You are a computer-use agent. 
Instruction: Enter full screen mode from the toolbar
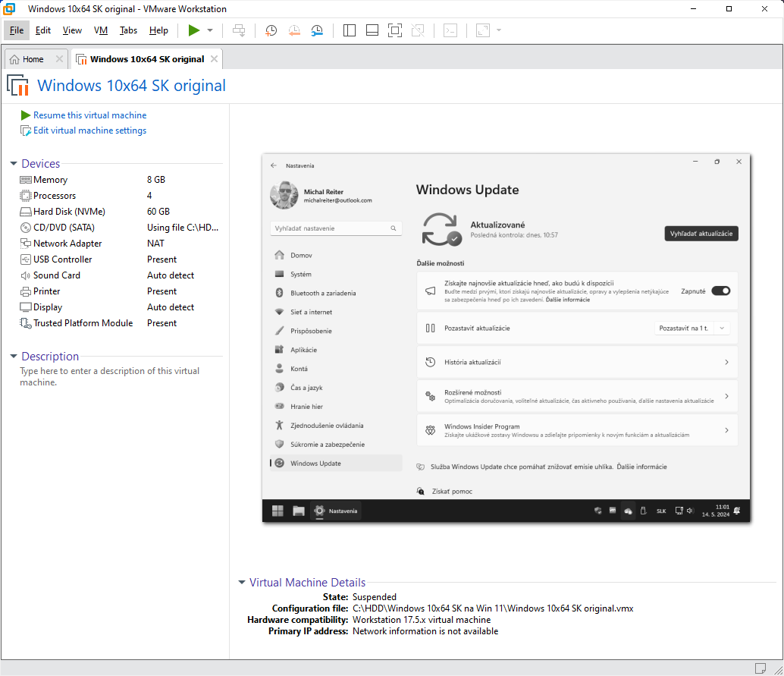(x=394, y=30)
